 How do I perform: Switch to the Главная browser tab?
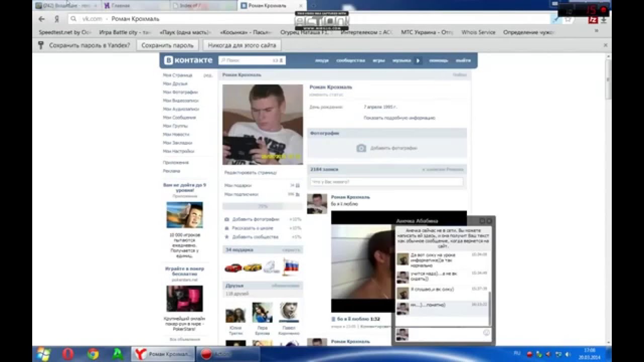point(134,6)
